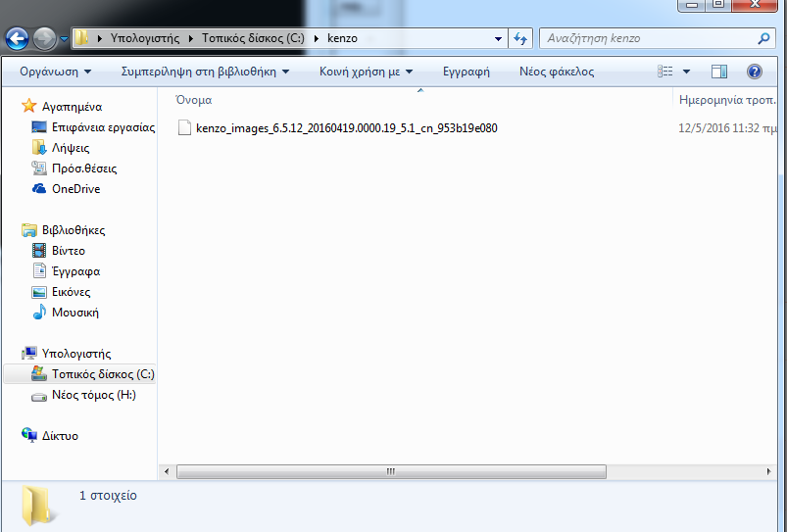Image resolution: width=787 pixels, height=532 pixels.
Task: Open Πρόσ.θέσεις in the sidebar
Action: coord(84,169)
